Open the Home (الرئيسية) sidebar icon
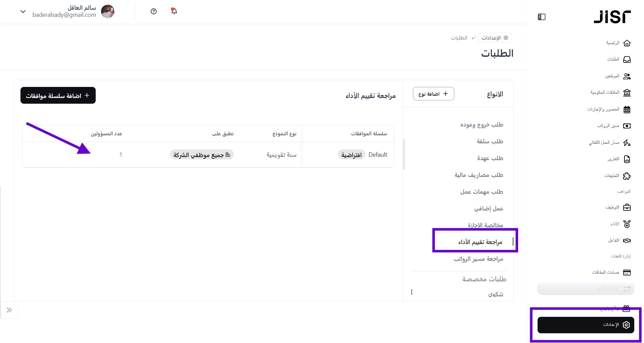The height and width of the screenshot is (343, 644). click(627, 43)
